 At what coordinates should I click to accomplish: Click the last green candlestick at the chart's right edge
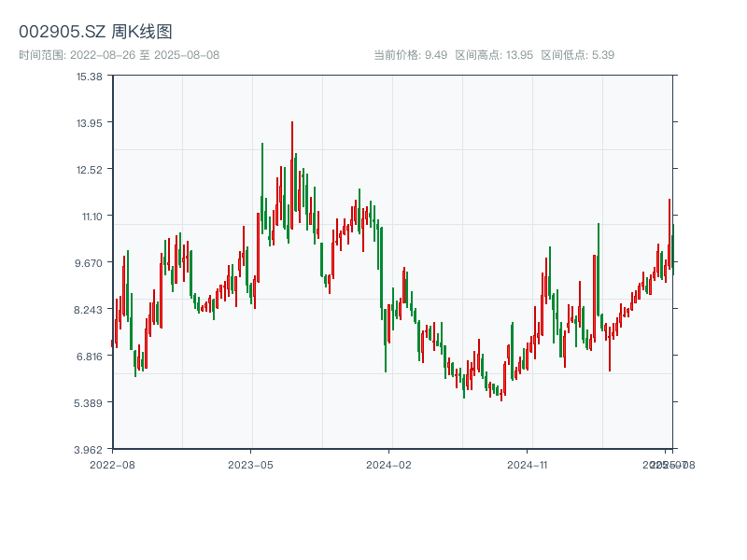pyautogui.click(x=673, y=249)
